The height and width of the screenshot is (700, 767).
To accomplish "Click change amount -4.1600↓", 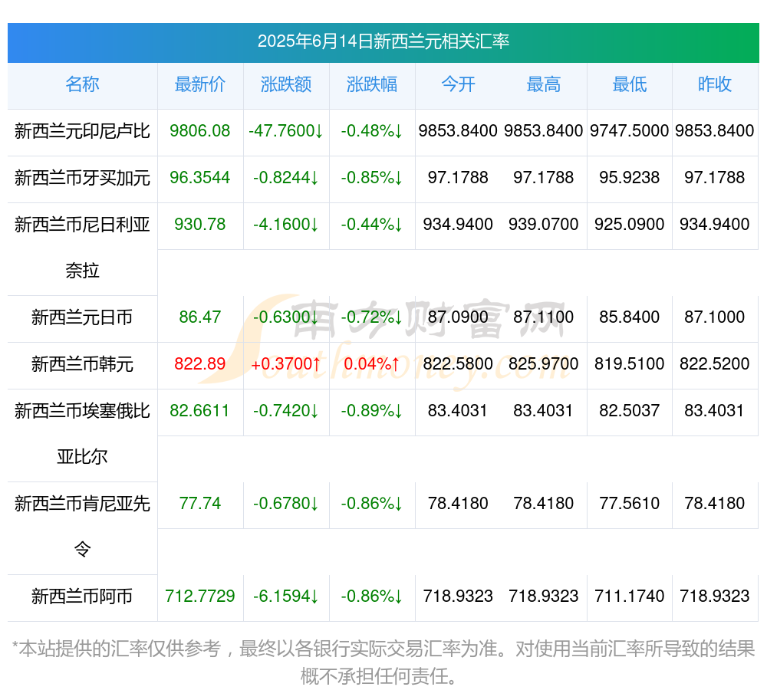I will (286, 225).
